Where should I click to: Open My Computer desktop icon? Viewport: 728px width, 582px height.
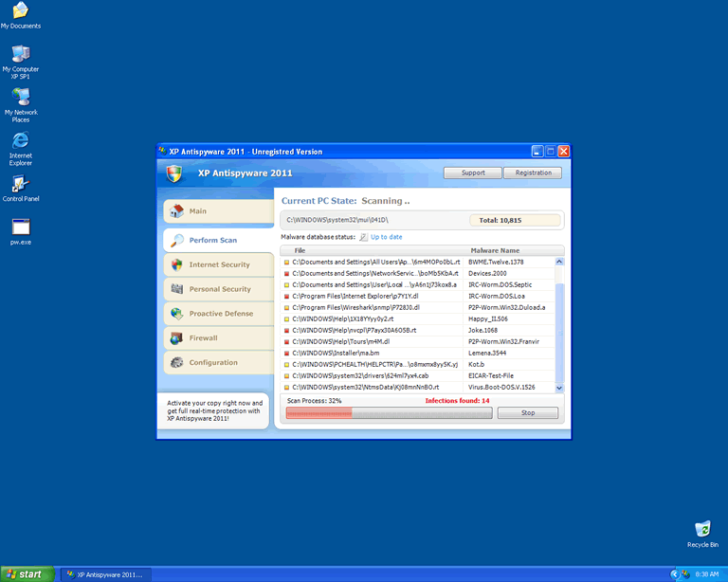point(20,54)
